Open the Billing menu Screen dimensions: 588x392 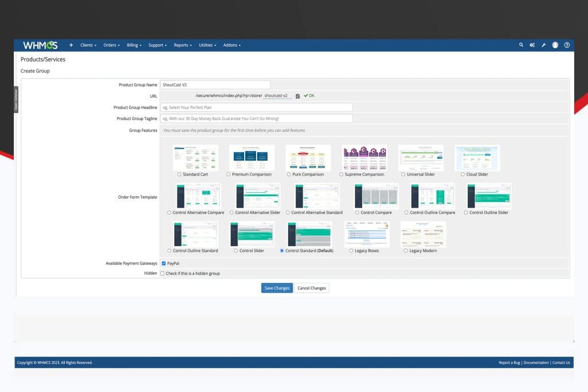[134, 45]
